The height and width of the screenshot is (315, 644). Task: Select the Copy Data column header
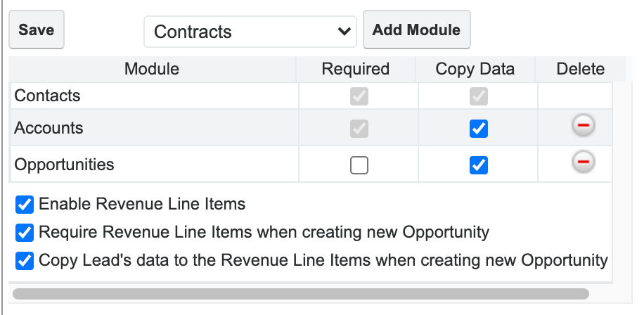click(x=475, y=69)
